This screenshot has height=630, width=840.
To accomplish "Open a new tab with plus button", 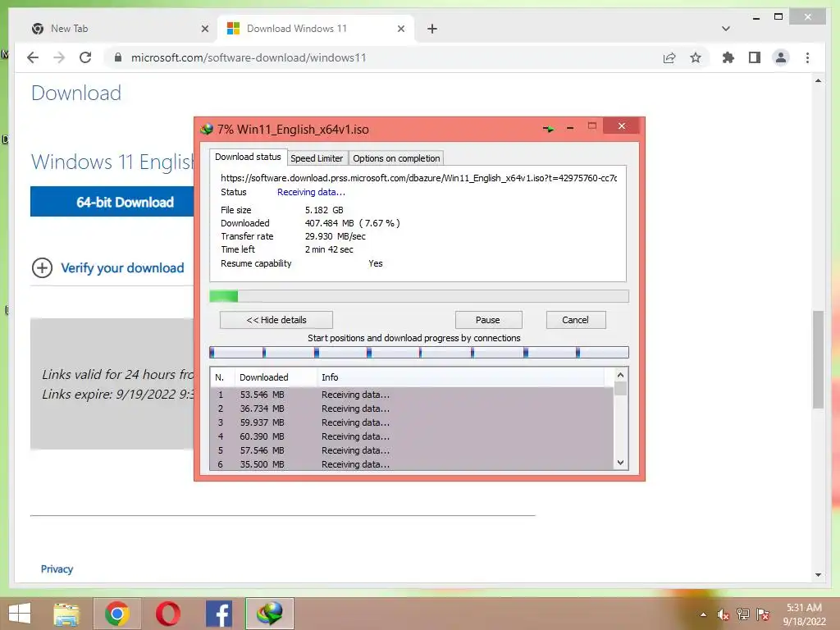I will (432, 29).
